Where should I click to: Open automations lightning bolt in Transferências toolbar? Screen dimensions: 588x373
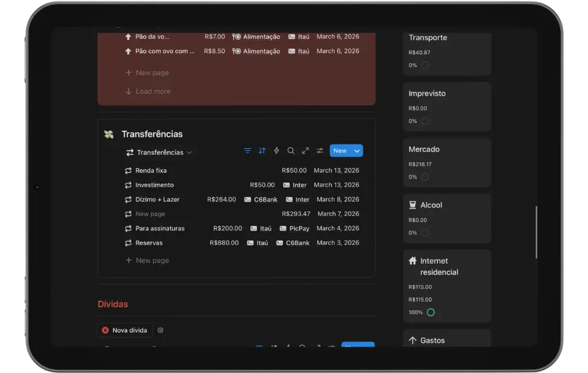point(276,151)
